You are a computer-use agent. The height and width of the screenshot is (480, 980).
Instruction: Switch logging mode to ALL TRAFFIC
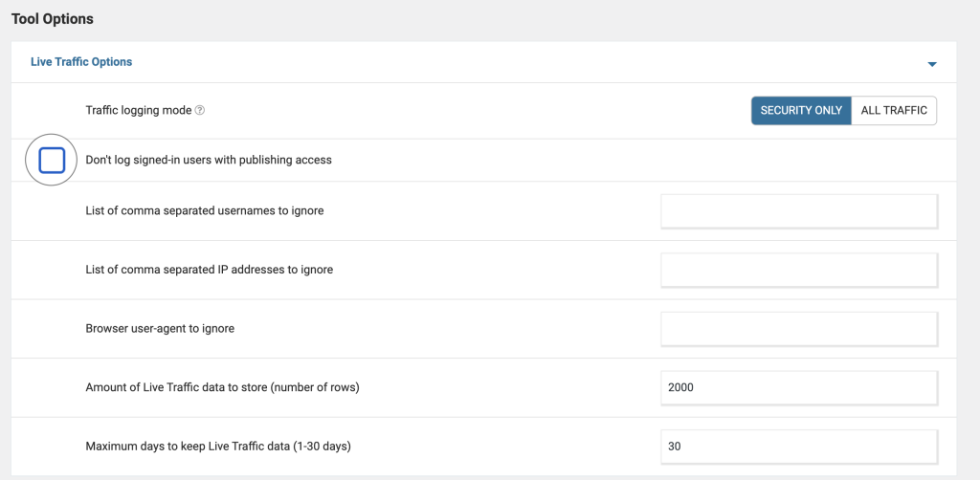pyautogui.click(x=894, y=111)
